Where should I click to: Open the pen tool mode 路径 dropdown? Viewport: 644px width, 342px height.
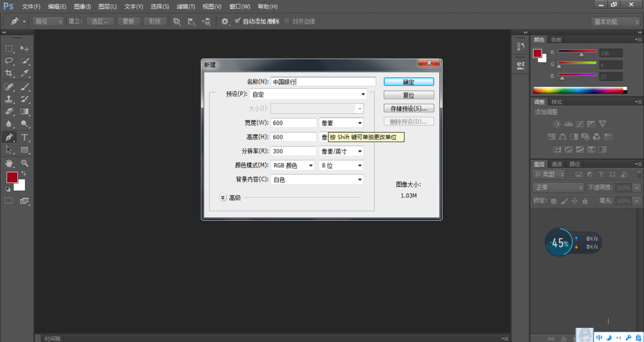pos(48,22)
